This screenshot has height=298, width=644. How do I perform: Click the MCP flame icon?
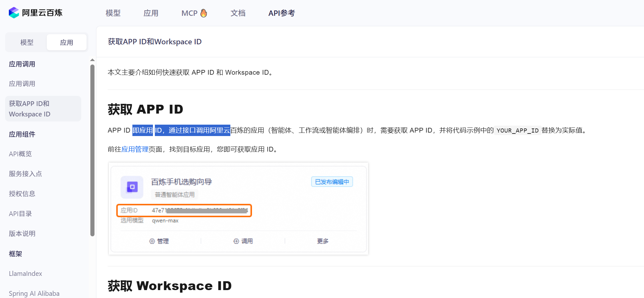pos(204,13)
